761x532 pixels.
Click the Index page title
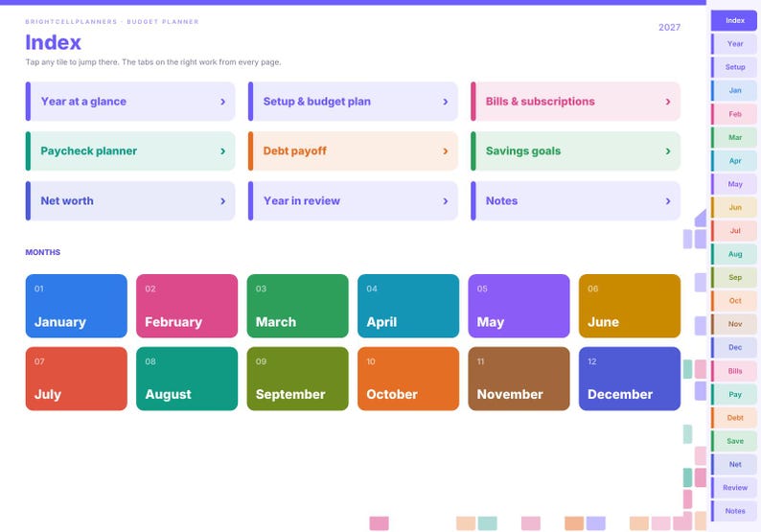[x=53, y=42]
